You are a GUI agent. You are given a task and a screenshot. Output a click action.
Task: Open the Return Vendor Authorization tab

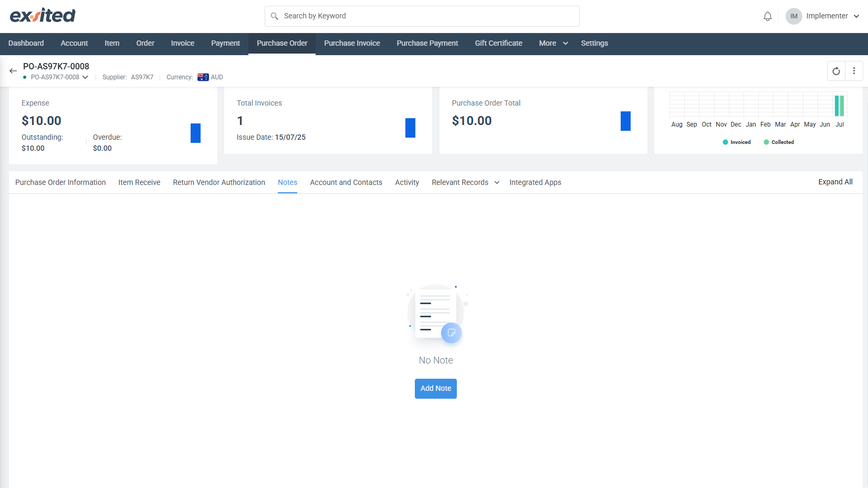click(x=219, y=182)
